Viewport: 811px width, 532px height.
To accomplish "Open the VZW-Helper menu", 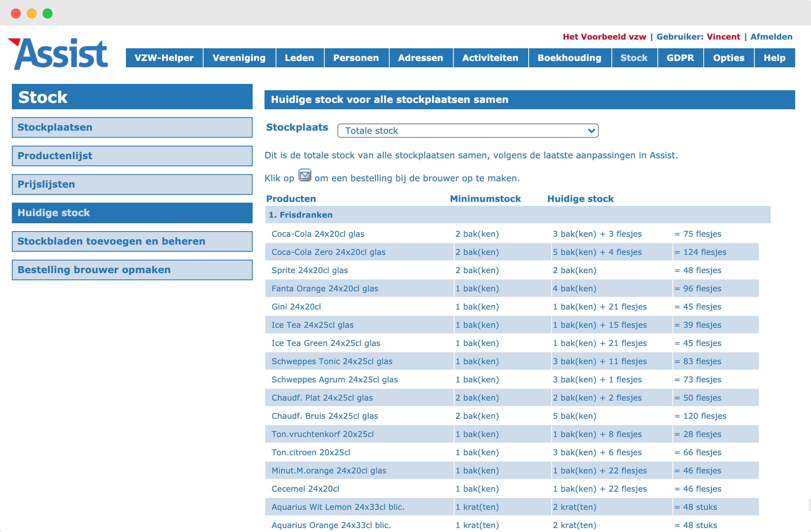I will tap(164, 58).
